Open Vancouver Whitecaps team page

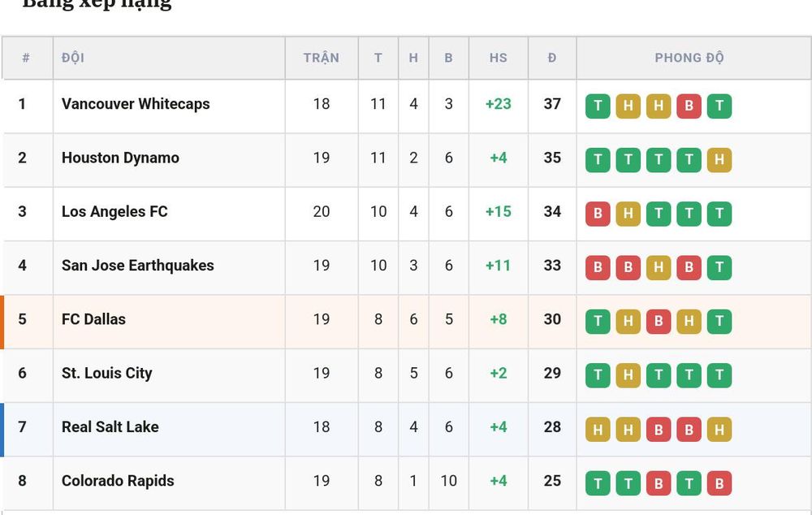(x=136, y=104)
